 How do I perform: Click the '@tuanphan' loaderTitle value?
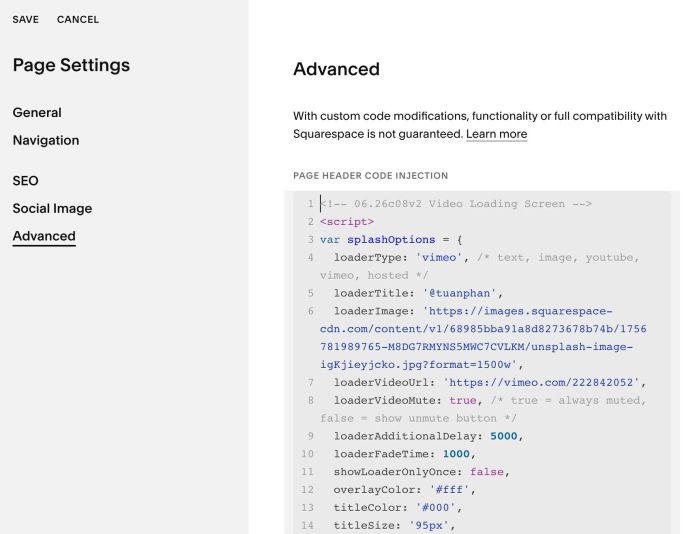[459, 293]
